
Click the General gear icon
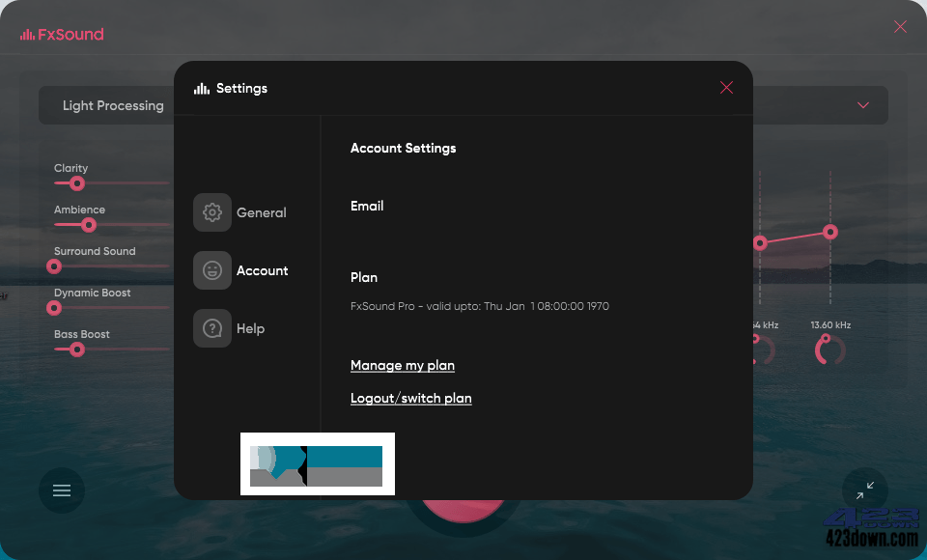pyautogui.click(x=212, y=212)
